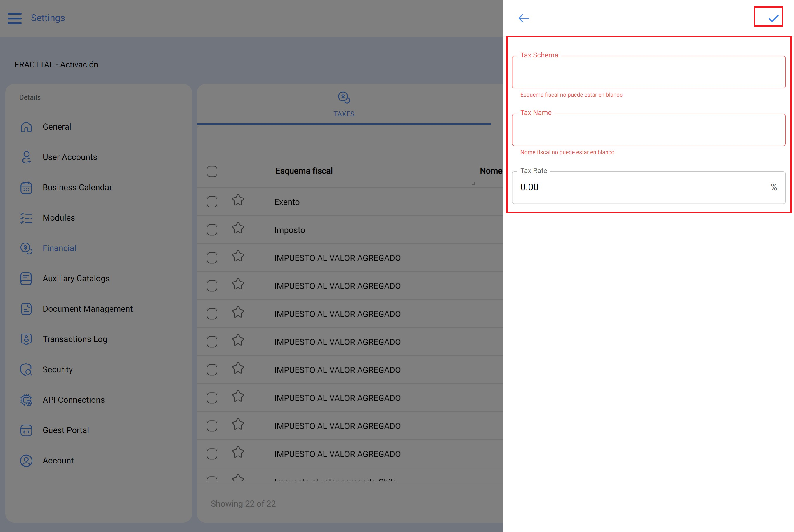Click the Security shield icon
794x532 pixels.
click(26, 369)
